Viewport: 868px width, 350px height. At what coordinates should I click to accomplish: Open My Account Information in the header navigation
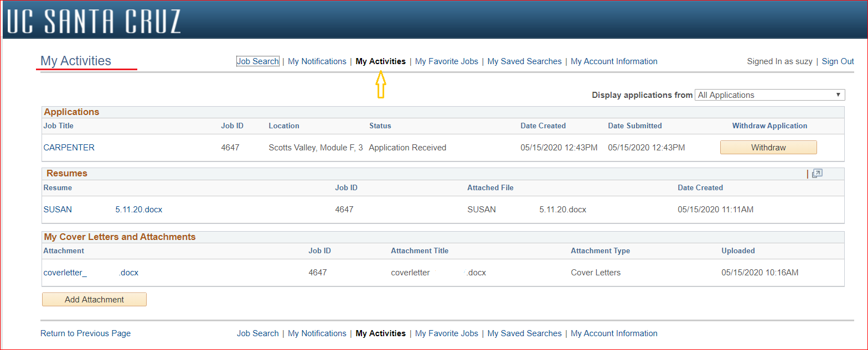tap(614, 61)
